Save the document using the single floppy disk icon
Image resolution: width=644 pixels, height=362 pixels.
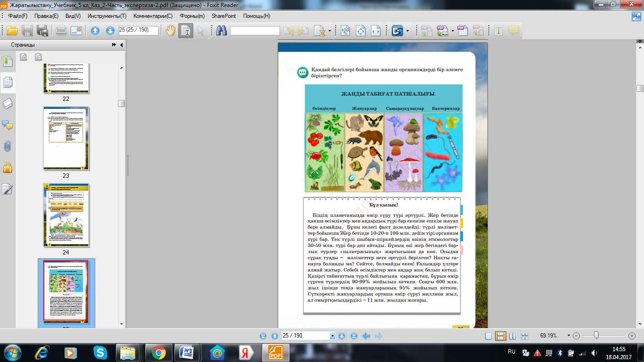(27, 31)
